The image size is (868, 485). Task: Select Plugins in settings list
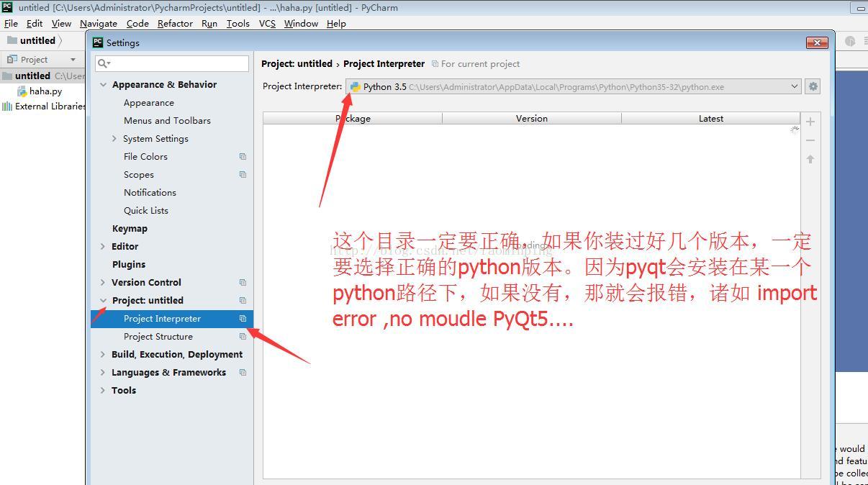pyautogui.click(x=129, y=265)
